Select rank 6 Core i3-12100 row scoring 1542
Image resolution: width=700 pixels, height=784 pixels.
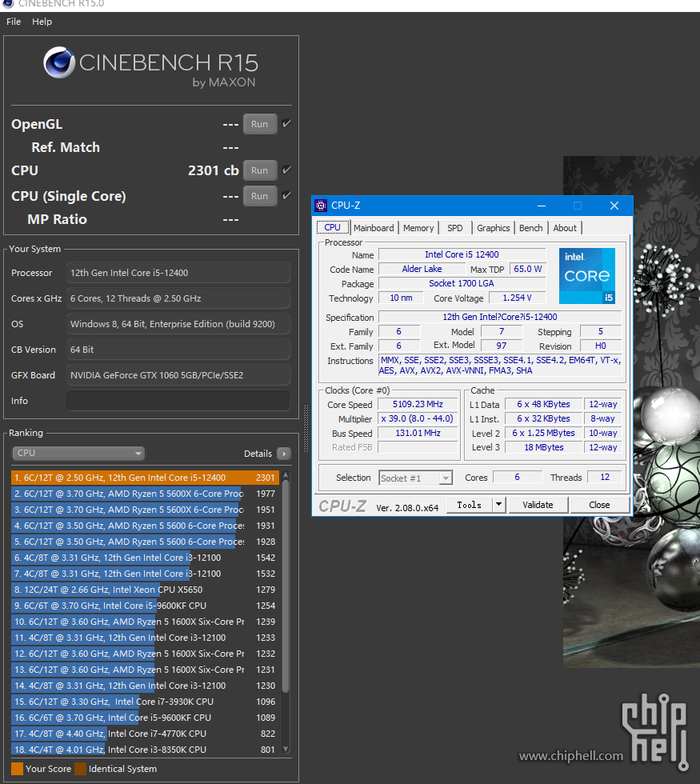[x=145, y=558]
